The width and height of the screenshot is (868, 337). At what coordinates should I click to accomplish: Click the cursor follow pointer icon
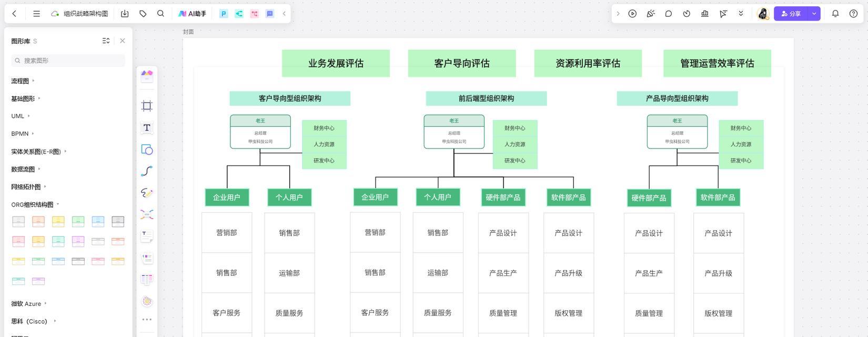pyautogui.click(x=723, y=14)
